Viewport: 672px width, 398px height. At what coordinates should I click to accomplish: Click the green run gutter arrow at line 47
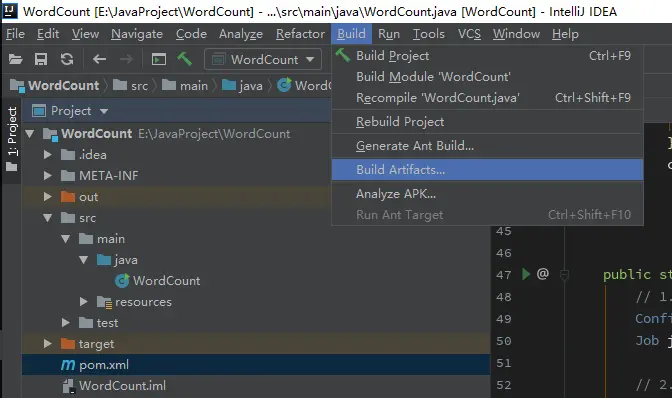tap(526, 274)
